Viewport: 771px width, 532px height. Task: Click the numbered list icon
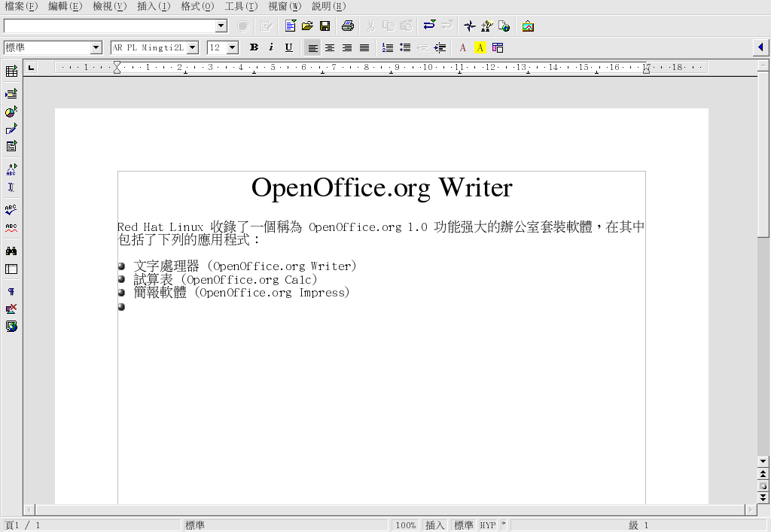(388, 47)
